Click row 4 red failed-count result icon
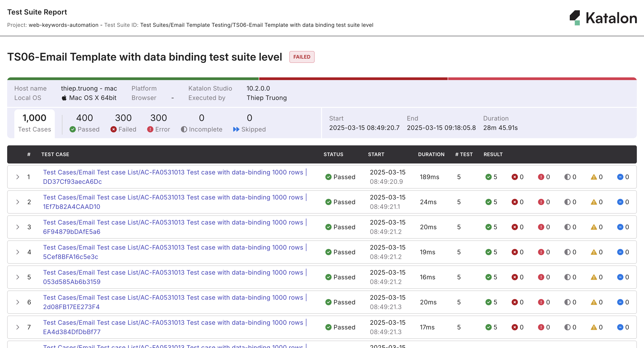 (x=515, y=252)
